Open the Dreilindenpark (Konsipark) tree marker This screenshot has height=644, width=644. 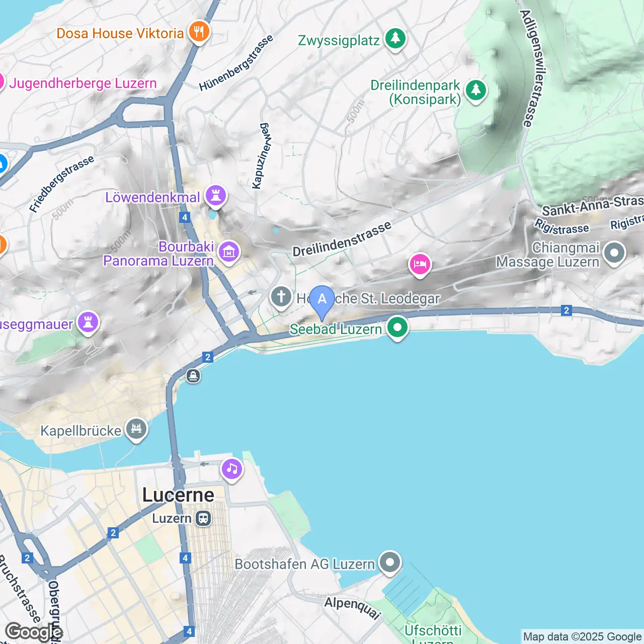476,91
